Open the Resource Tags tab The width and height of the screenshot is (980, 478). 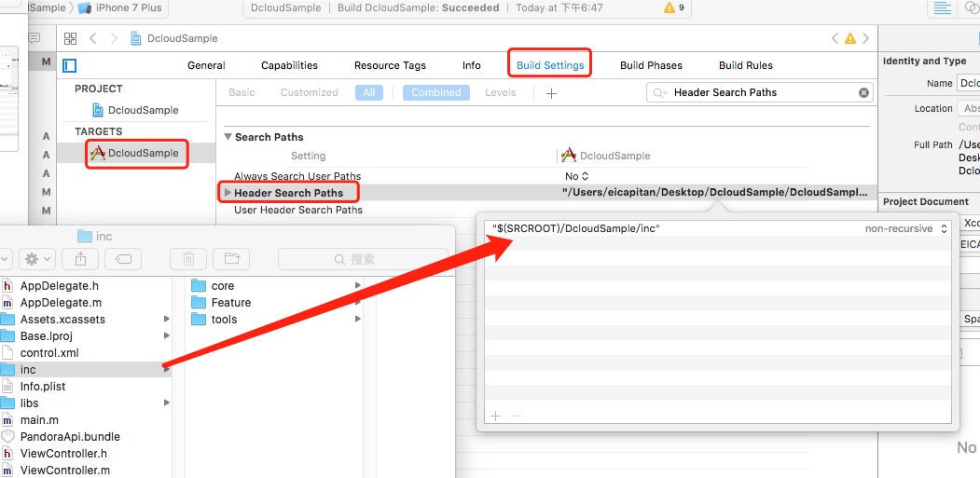(390, 65)
